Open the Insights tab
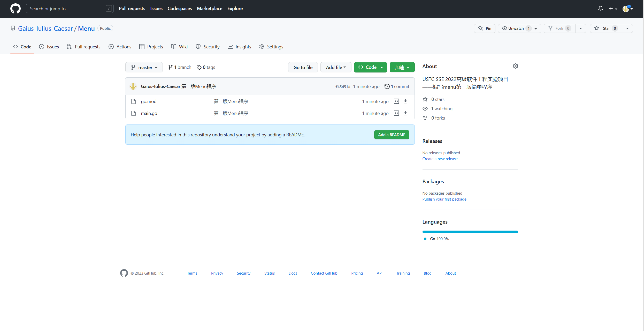 click(239, 47)
